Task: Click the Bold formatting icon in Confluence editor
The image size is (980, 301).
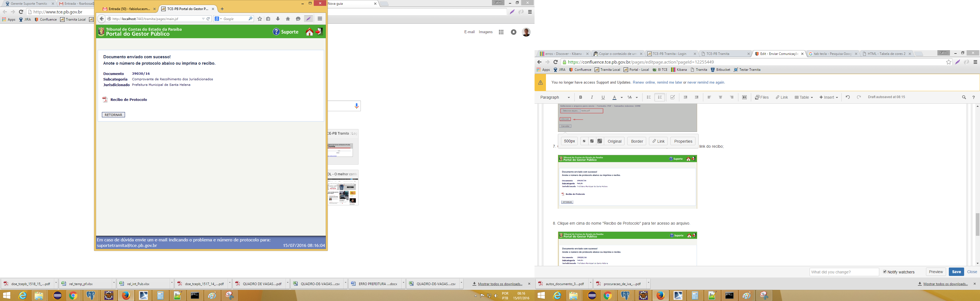Action: point(580,98)
